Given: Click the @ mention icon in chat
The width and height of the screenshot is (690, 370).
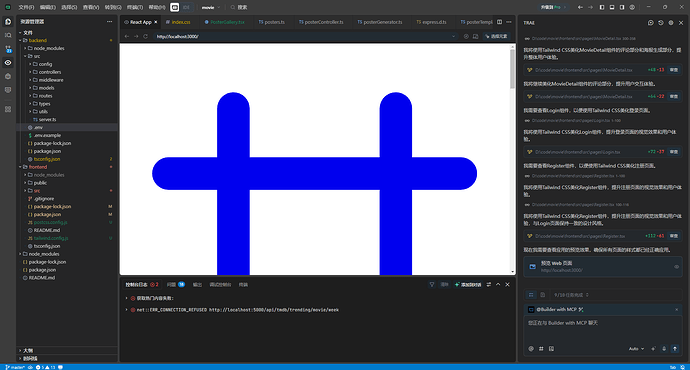Looking at the screenshot, I should tap(531, 348).
